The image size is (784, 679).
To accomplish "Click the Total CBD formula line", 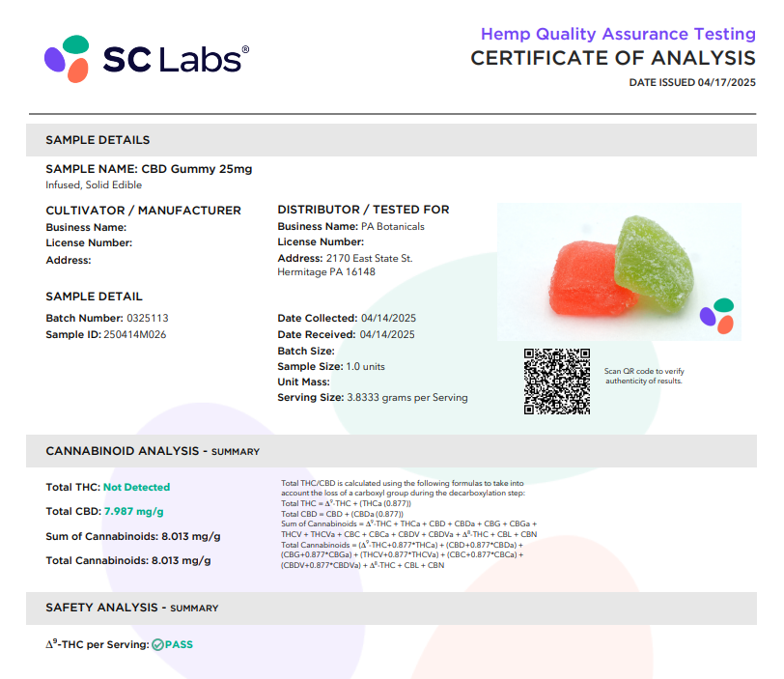I will coord(342,514).
